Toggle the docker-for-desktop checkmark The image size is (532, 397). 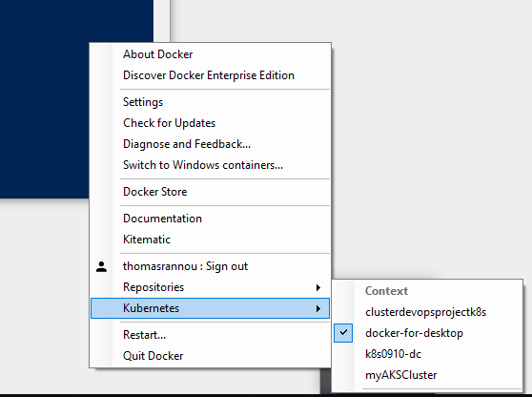pos(343,333)
